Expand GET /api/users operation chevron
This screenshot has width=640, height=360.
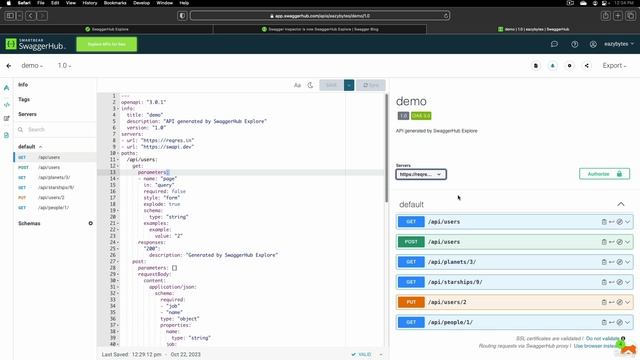(628, 222)
